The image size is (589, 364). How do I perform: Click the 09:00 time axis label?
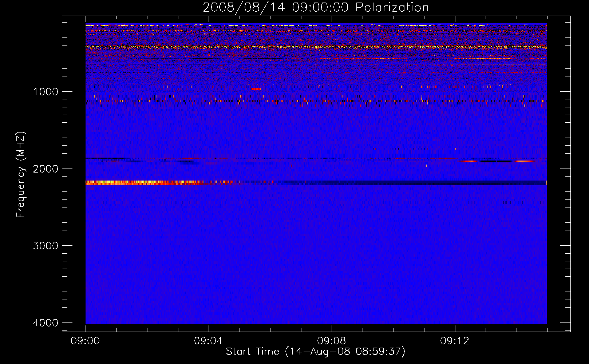tap(85, 341)
